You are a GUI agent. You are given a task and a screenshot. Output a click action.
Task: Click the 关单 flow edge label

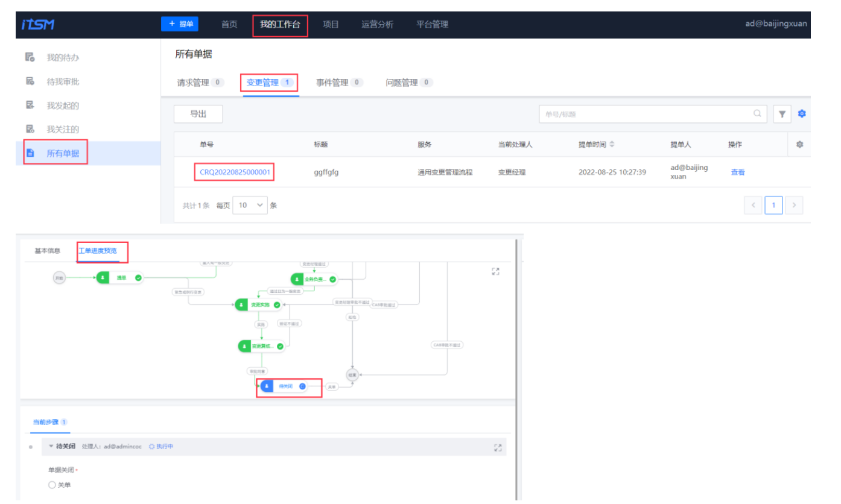(332, 386)
